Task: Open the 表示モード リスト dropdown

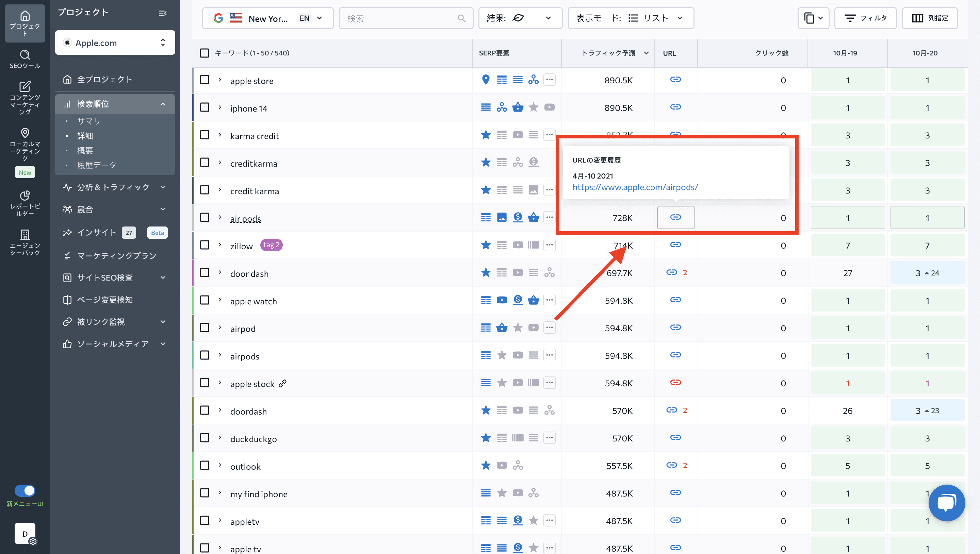Action: (x=631, y=18)
